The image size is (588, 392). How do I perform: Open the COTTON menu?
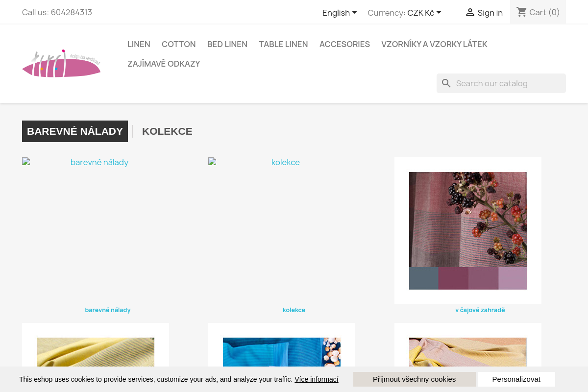179,44
